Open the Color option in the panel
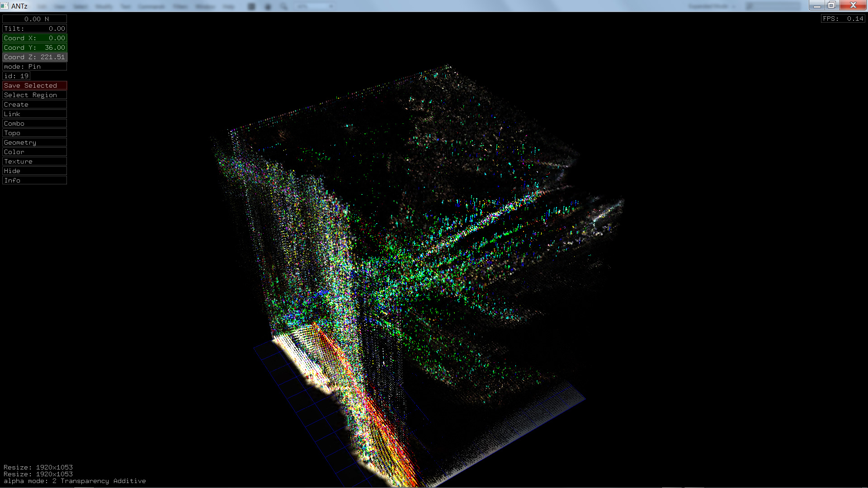Viewport: 868px width, 488px height. point(34,152)
